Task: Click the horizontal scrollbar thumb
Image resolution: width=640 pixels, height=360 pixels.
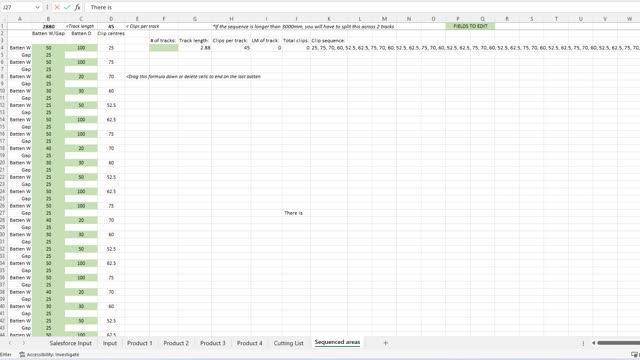Action: point(618,343)
